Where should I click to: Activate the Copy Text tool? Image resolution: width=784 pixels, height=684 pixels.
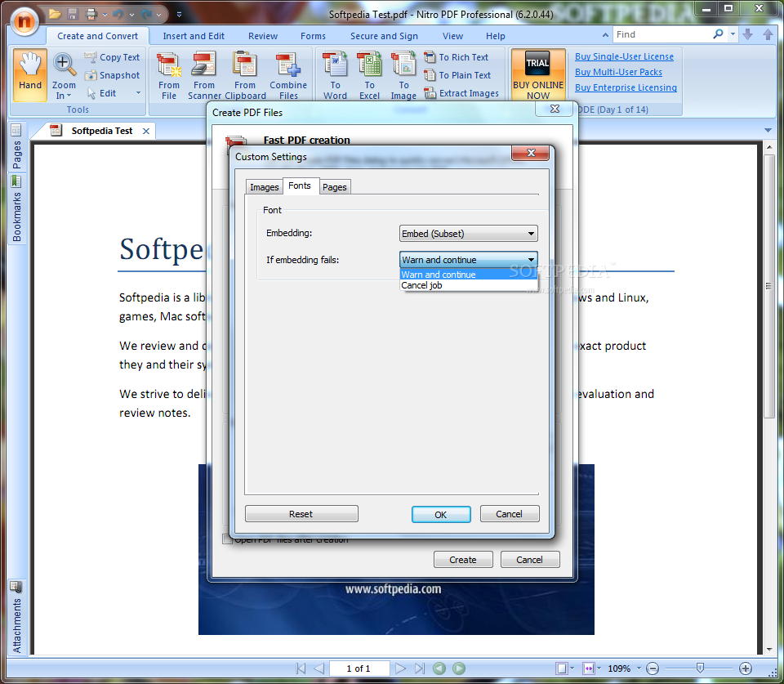(112, 57)
